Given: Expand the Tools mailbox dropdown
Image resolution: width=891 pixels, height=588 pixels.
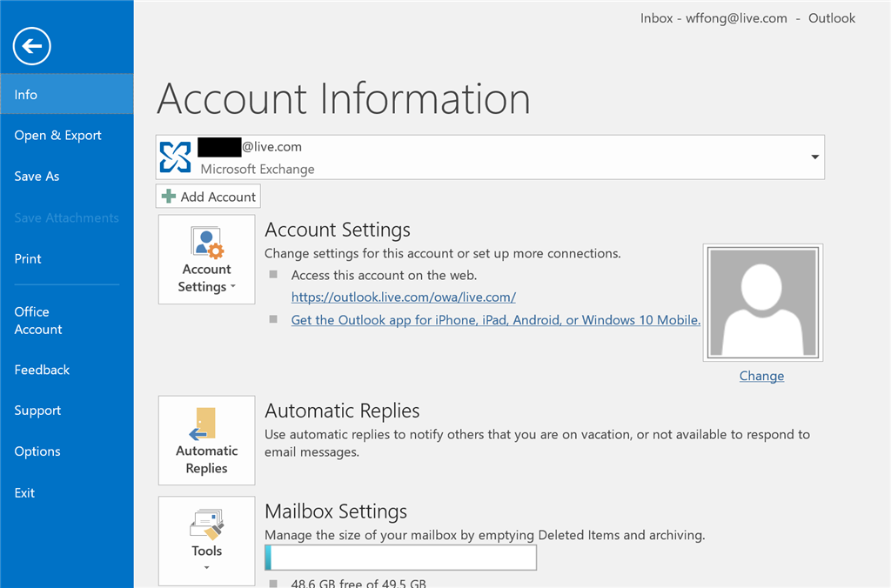Looking at the screenshot, I should 207,541.
